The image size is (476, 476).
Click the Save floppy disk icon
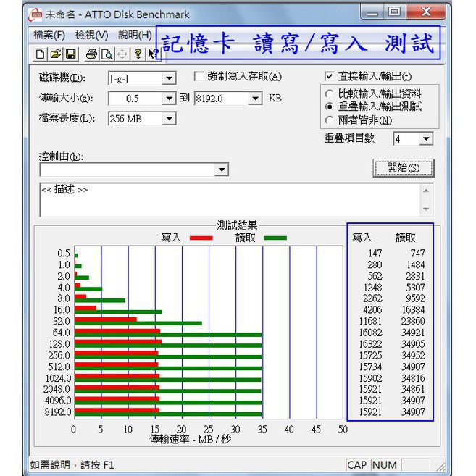tap(70, 54)
